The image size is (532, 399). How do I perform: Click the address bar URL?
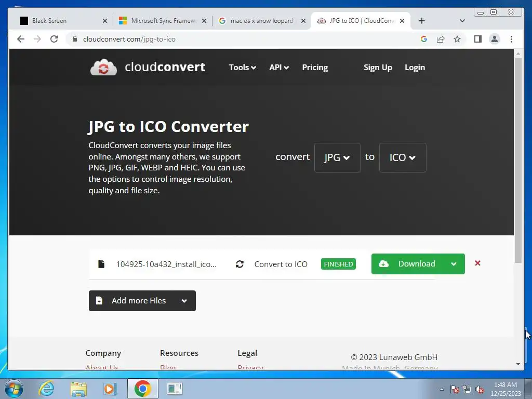click(x=129, y=39)
